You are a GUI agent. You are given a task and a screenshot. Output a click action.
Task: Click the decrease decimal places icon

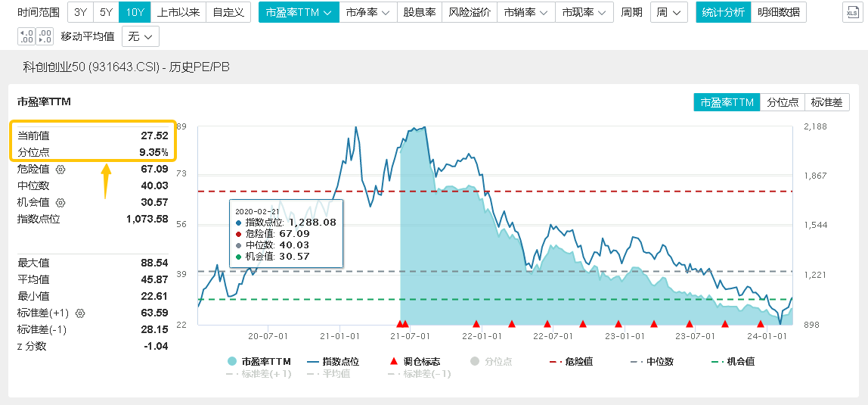[x=44, y=36]
